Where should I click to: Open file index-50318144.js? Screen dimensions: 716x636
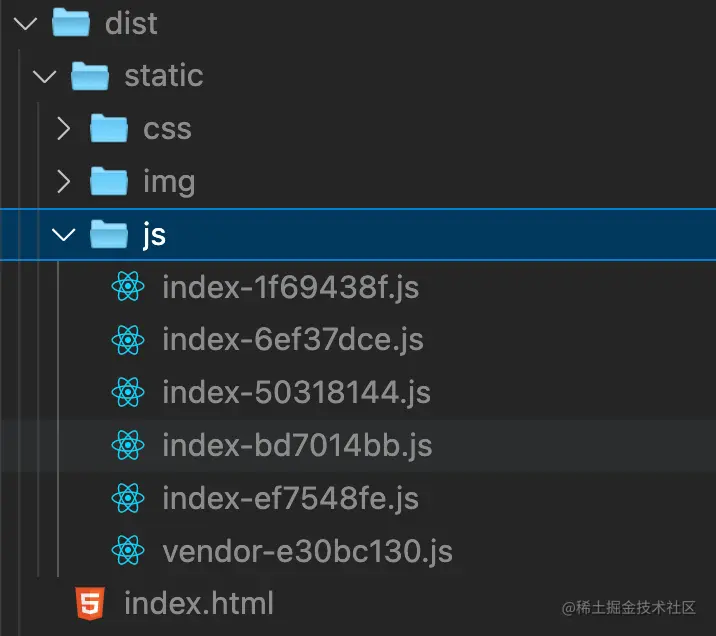(x=296, y=393)
